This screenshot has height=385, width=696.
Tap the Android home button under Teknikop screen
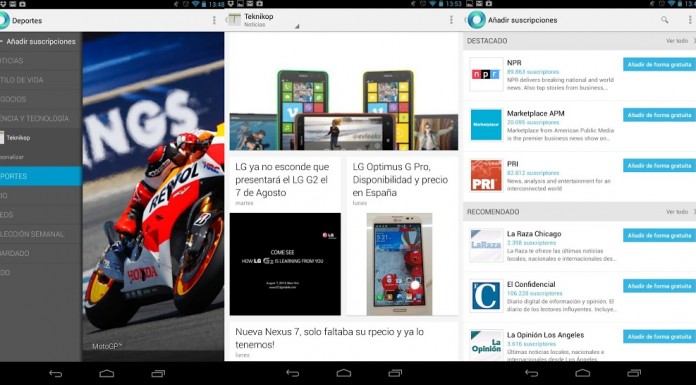click(x=344, y=373)
